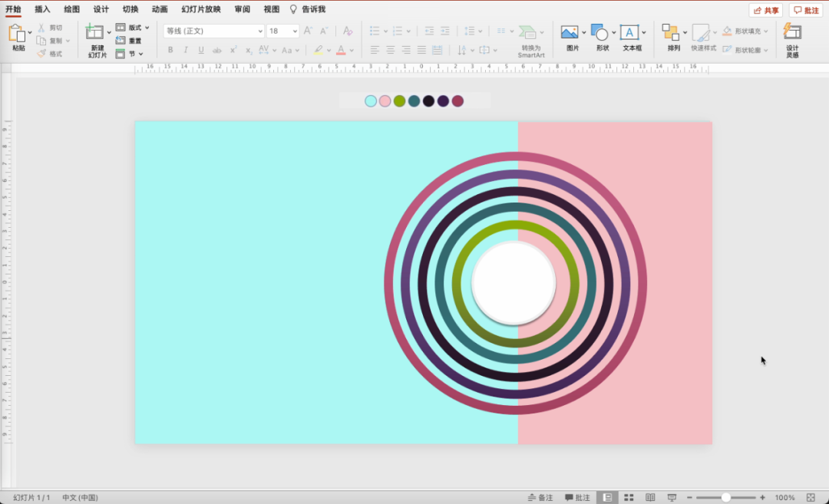Click the Arrange (排列) icon
The image size is (829, 504).
671,33
